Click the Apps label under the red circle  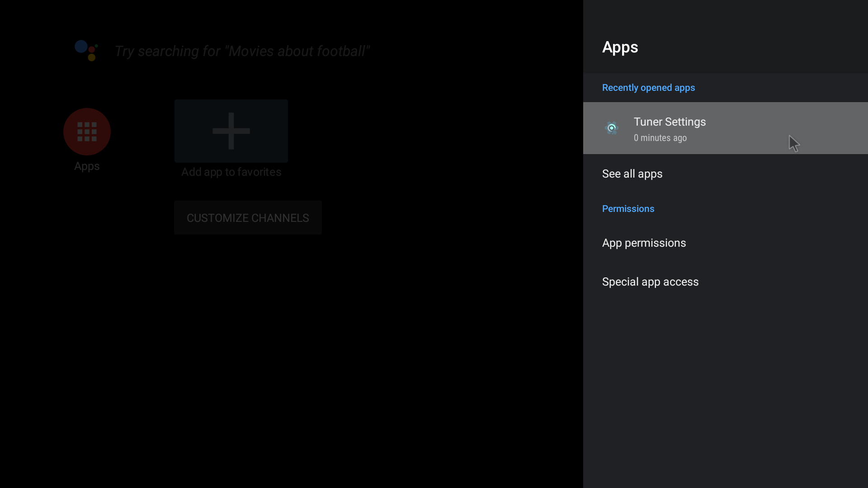86,166
